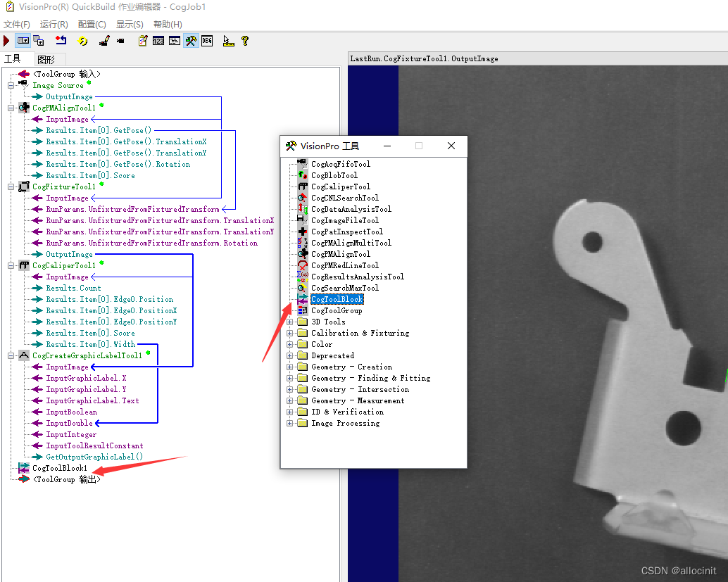This screenshot has width=728, height=582.
Task: Open the script window toolbar icon
Action: [175, 41]
